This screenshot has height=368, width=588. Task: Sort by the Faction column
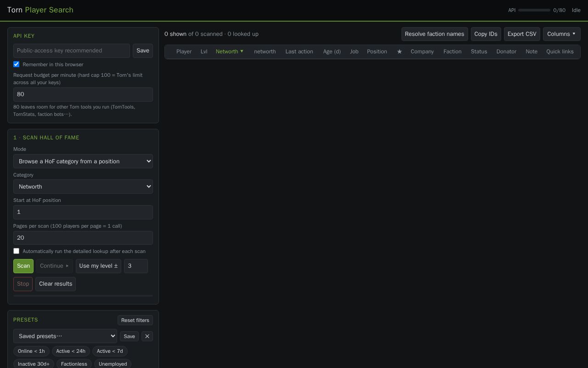click(x=452, y=52)
